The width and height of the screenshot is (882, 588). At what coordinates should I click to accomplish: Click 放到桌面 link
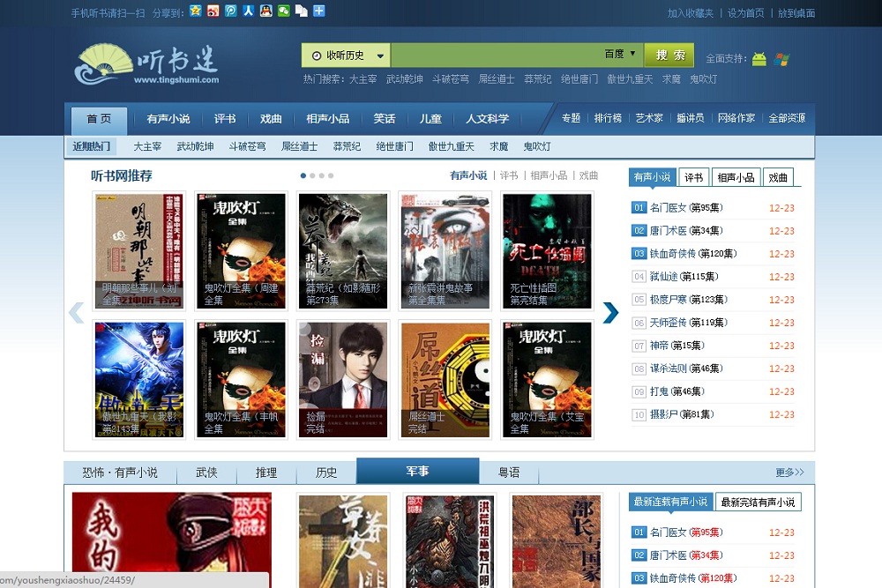796,13
